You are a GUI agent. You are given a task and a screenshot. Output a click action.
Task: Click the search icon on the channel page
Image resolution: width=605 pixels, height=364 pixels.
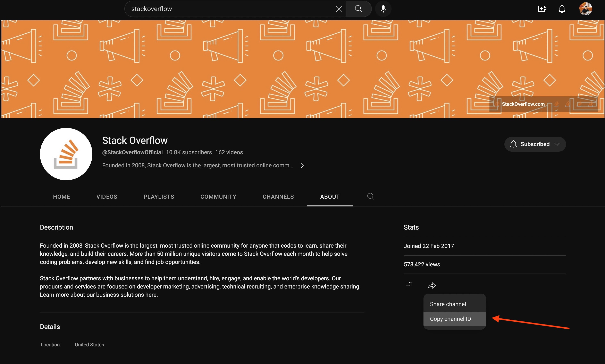[371, 196]
